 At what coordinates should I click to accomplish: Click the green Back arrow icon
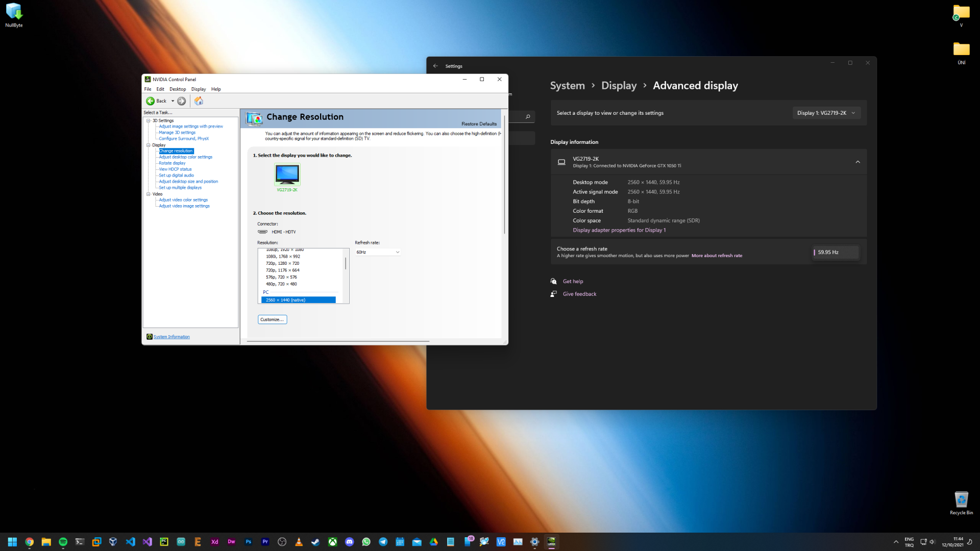(150, 101)
